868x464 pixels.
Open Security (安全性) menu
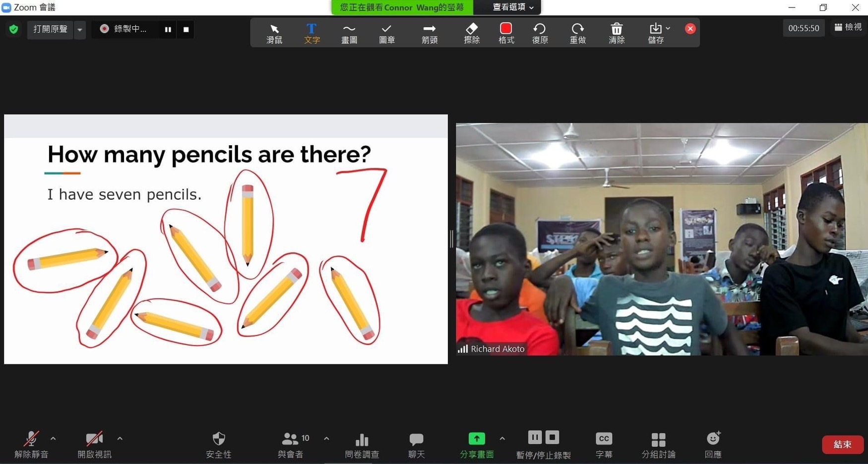tap(219, 445)
